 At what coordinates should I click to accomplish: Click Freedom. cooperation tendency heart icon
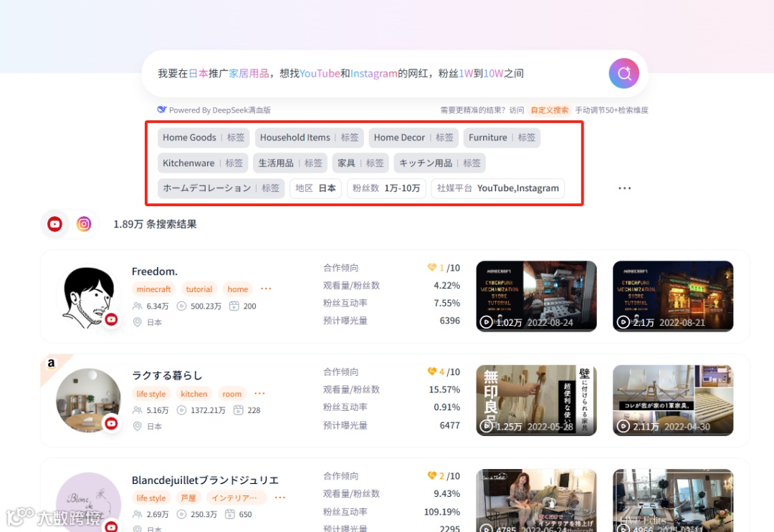(432, 267)
